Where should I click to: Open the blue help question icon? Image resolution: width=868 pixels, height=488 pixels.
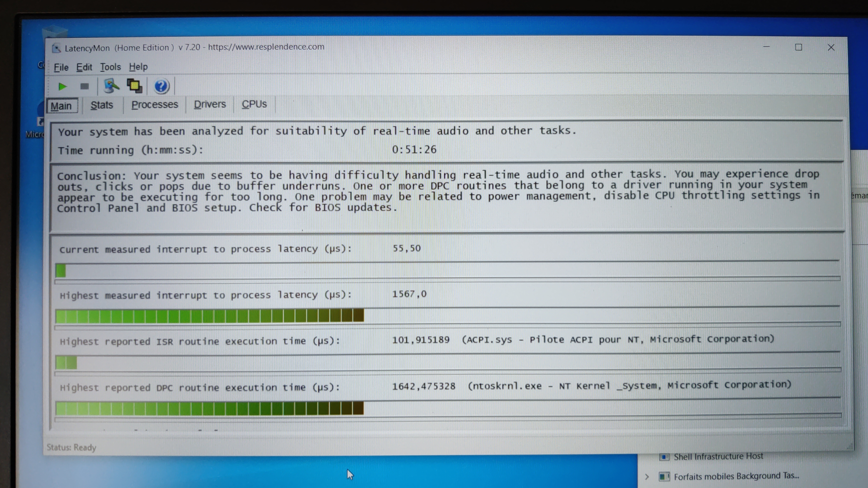pyautogui.click(x=161, y=87)
